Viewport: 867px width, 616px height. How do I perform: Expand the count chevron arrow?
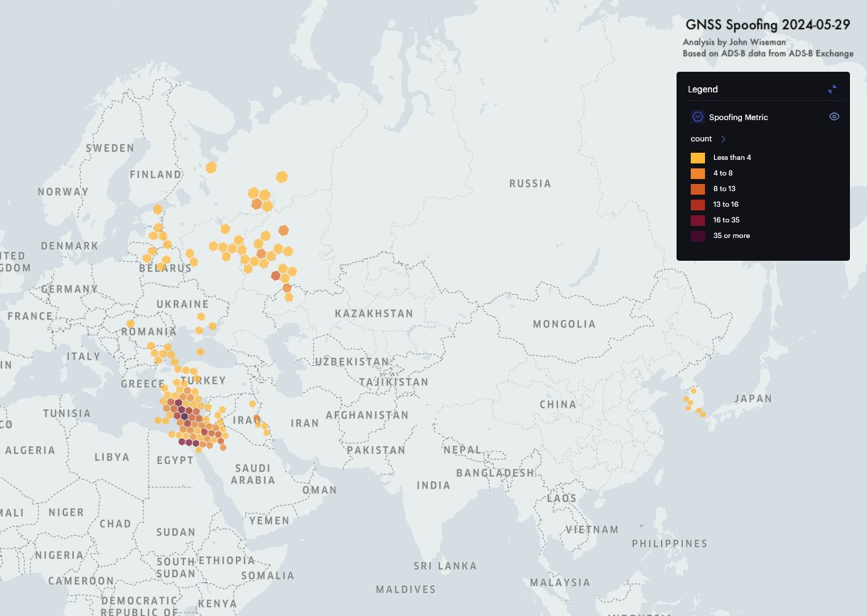coord(723,139)
